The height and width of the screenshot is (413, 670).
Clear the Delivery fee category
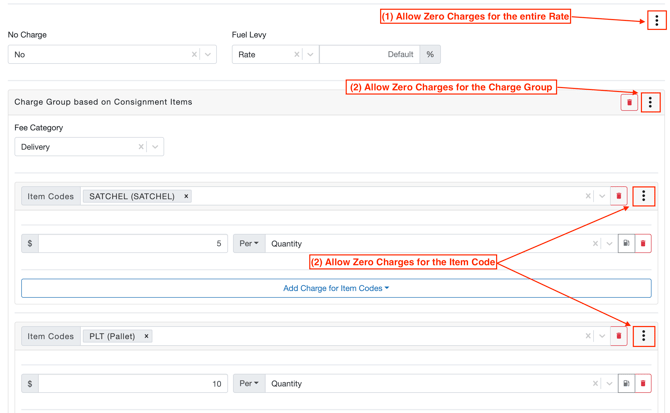click(141, 146)
